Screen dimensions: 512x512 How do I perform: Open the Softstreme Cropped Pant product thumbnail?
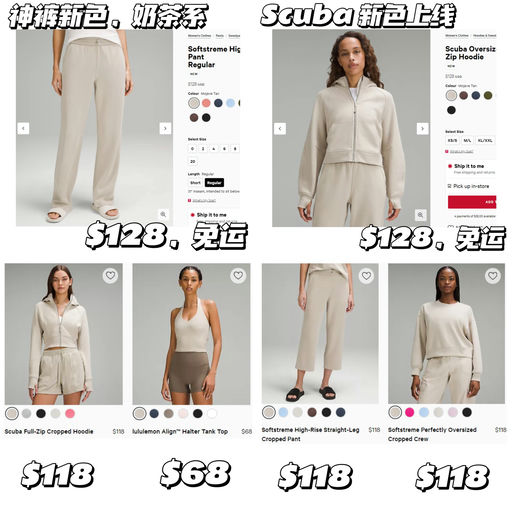click(320, 334)
